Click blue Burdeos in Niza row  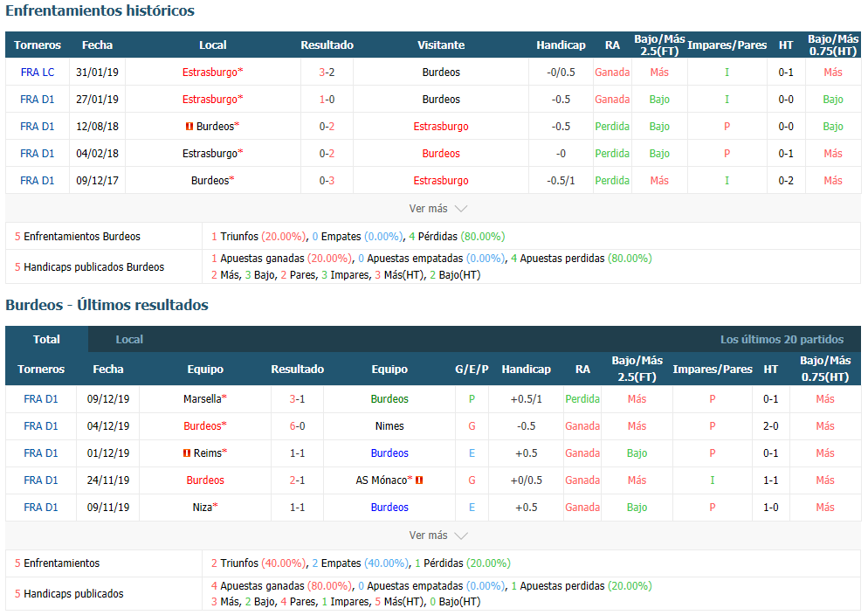(389, 507)
